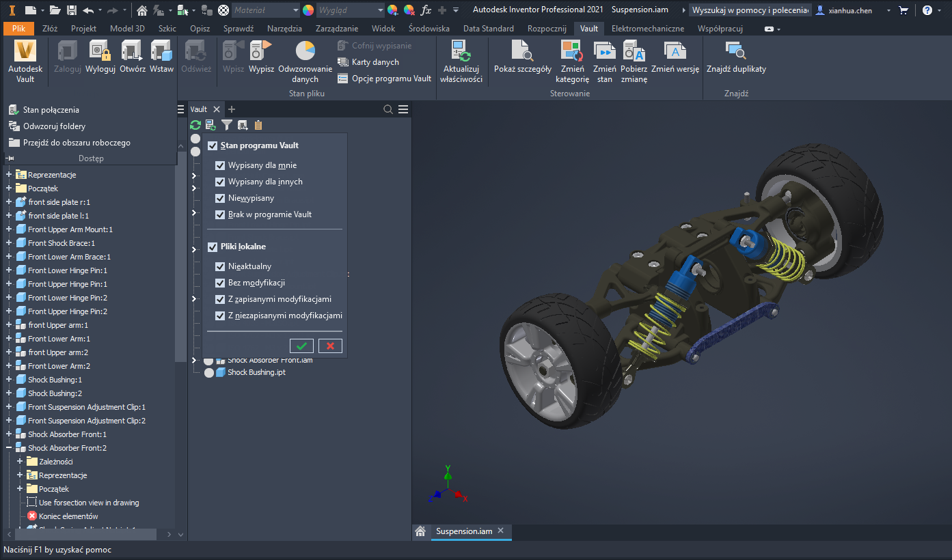Viewport: 952px width, 560px height.
Task: Expand the Zależności folder node
Action: point(20,462)
